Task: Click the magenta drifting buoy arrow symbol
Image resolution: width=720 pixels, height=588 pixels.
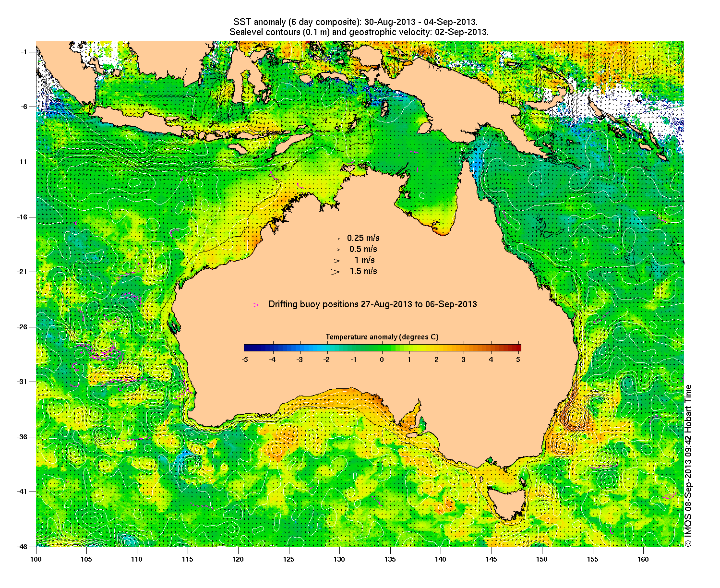Action: [x=256, y=304]
